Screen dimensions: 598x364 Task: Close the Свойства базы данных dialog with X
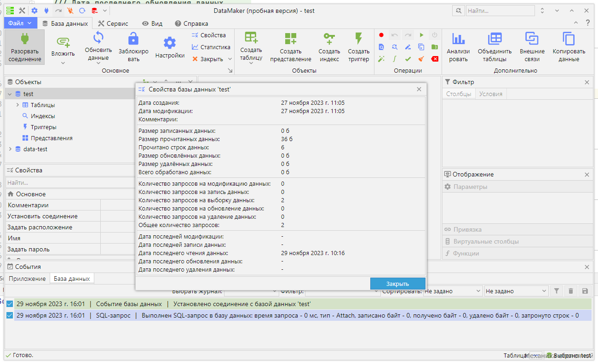click(419, 89)
